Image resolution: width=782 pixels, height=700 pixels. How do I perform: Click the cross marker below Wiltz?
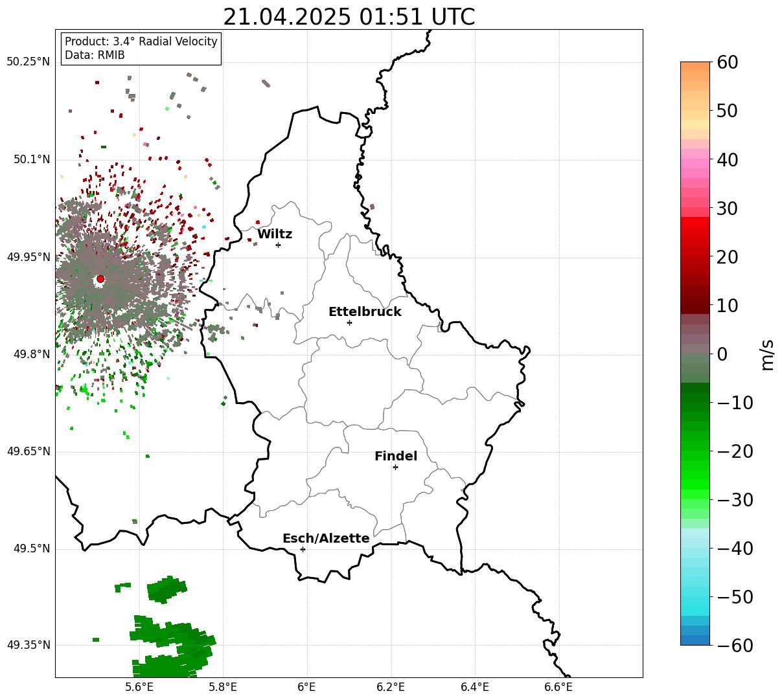(x=278, y=245)
